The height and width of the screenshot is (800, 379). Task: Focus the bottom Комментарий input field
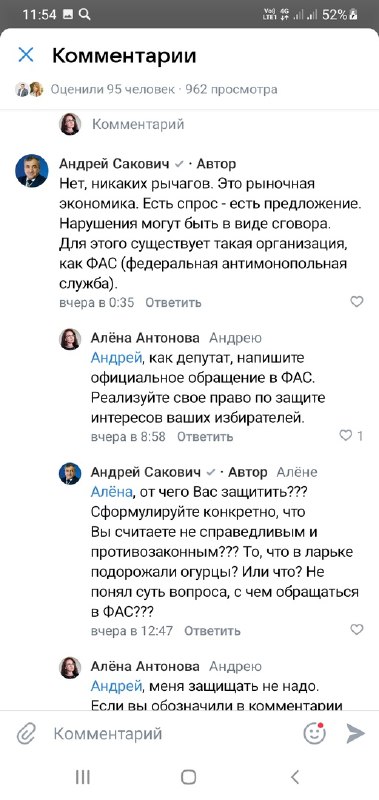(173, 734)
